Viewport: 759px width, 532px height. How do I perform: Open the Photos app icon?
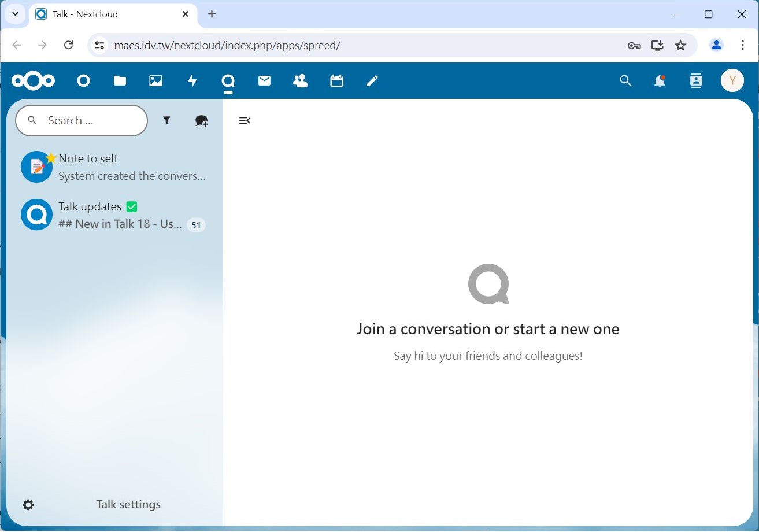pos(155,81)
